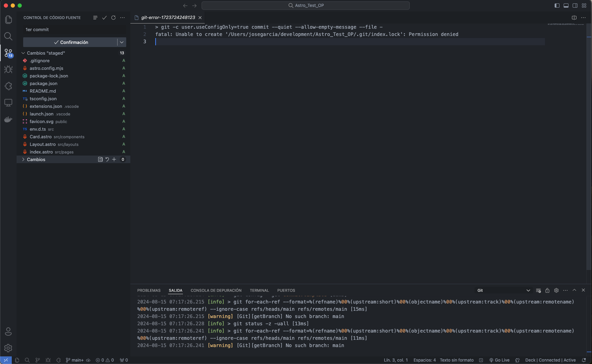Toggle output scroll lock icon
592x364 pixels.
547,290
